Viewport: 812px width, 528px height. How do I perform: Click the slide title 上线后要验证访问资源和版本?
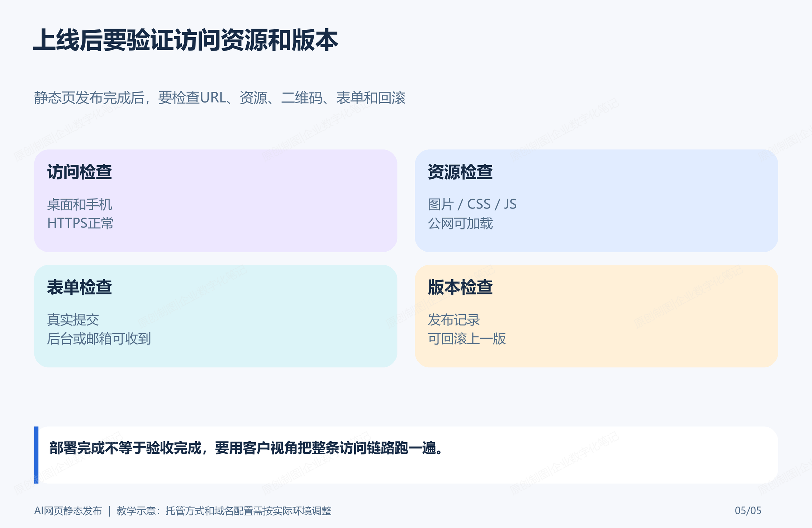tap(186, 40)
